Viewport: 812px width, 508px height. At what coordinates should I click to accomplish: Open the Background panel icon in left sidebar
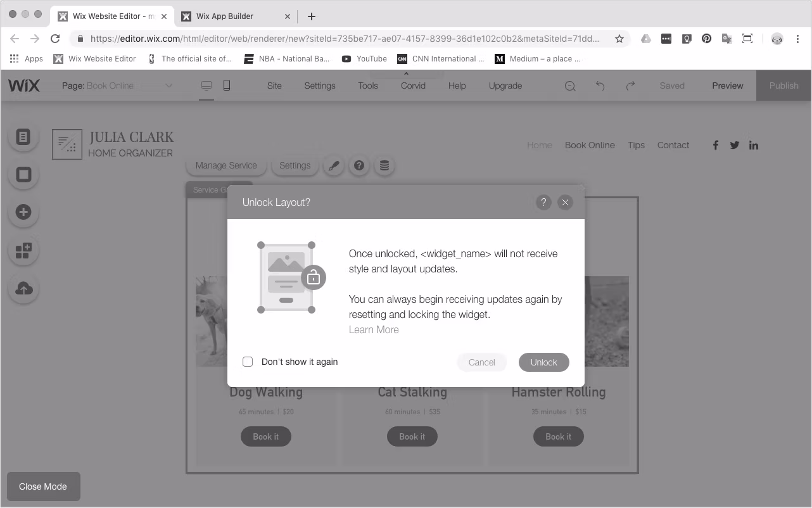click(x=23, y=175)
